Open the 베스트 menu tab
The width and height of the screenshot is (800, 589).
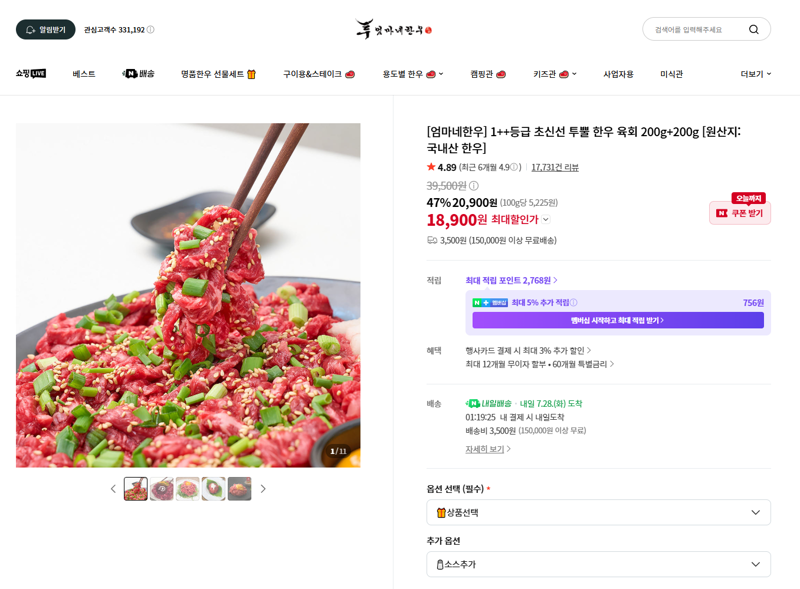coord(84,74)
